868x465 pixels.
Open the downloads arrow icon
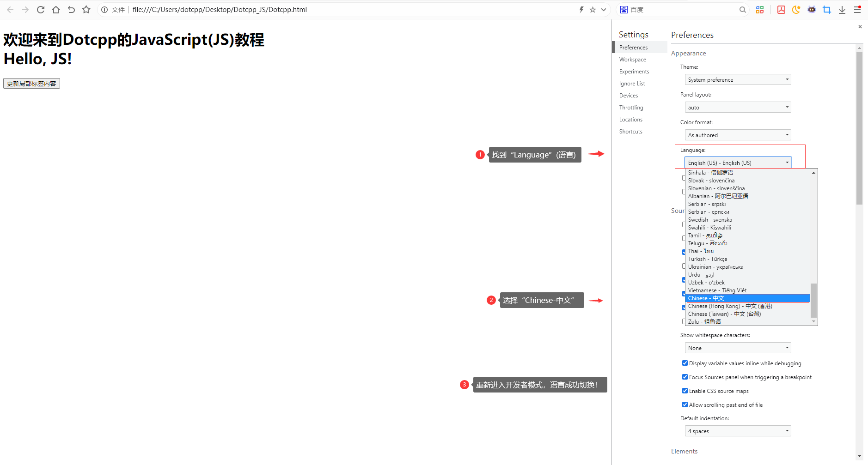point(842,10)
